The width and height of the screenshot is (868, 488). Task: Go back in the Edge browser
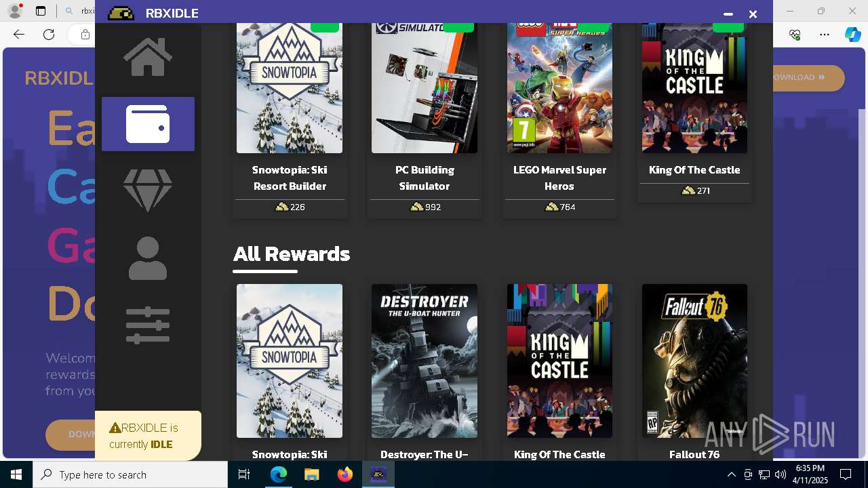pyautogui.click(x=19, y=35)
